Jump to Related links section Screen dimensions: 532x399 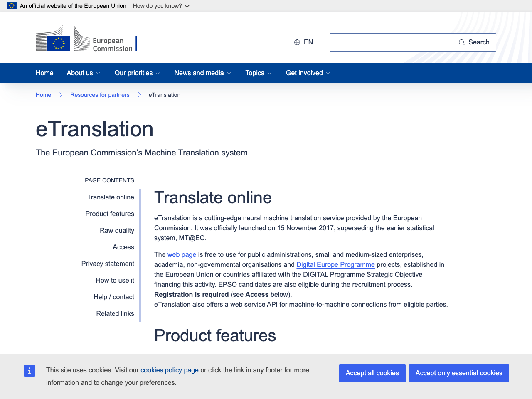pos(115,313)
